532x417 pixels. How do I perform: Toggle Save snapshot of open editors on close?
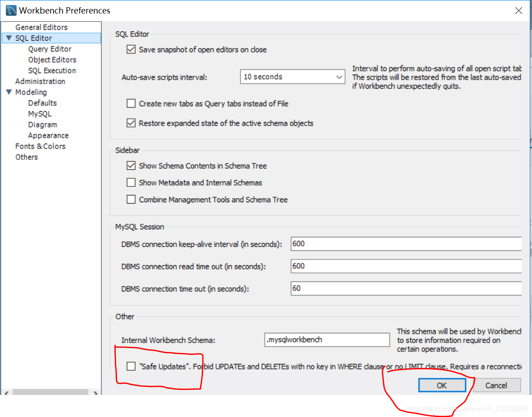[131, 50]
